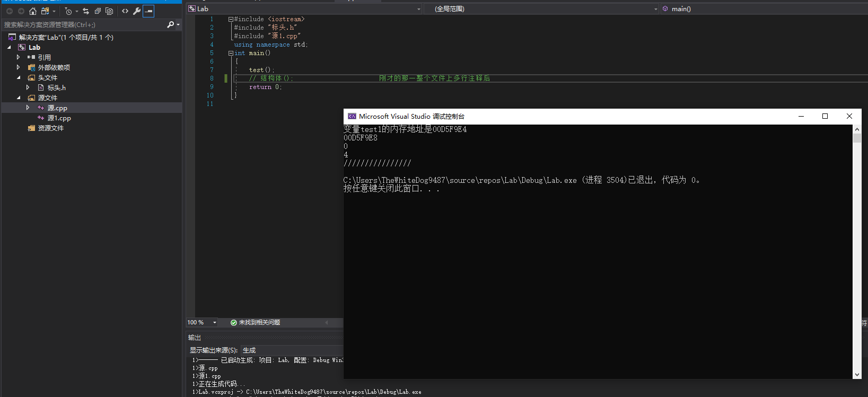Click the console line 00D5F9E8

pyautogui.click(x=361, y=138)
